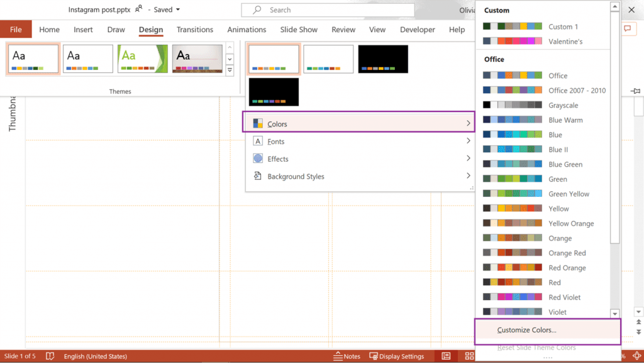Open English (United States) language settings
The height and width of the screenshot is (363, 644).
[95, 356]
